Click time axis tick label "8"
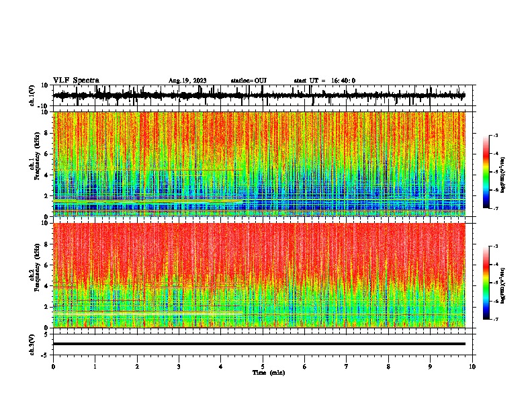 [388, 367]
